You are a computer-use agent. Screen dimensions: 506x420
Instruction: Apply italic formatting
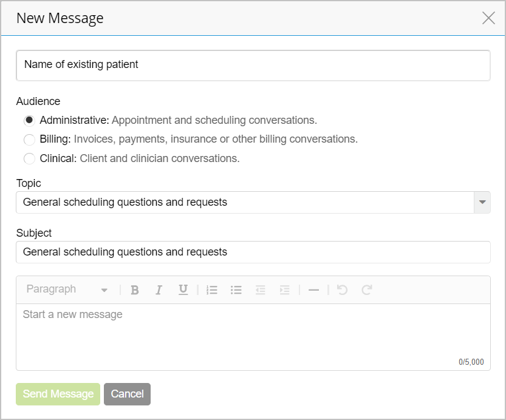pyautogui.click(x=159, y=290)
